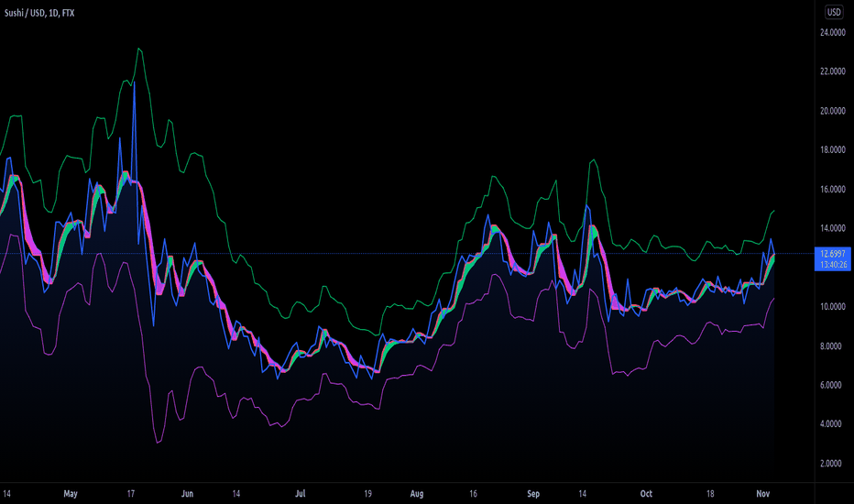
Task: Click the green upper band's highest peak
Action: pos(139,49)
